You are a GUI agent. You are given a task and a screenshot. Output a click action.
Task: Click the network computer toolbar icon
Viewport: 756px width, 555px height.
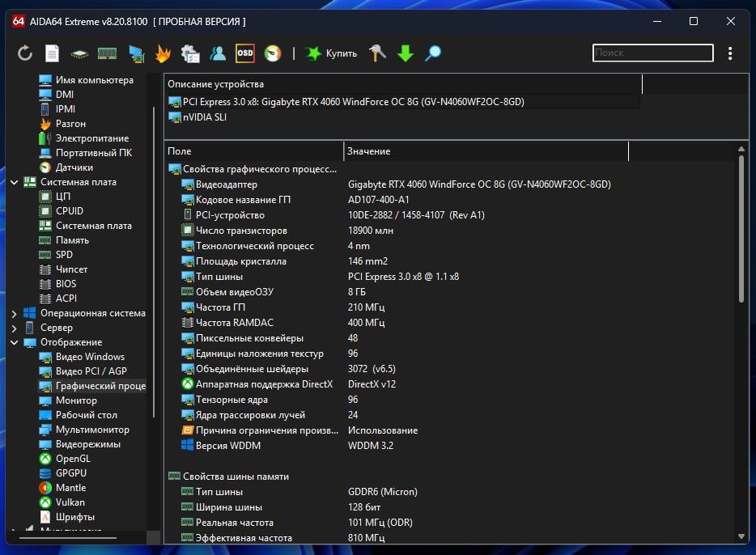click(x=136, y=53)
